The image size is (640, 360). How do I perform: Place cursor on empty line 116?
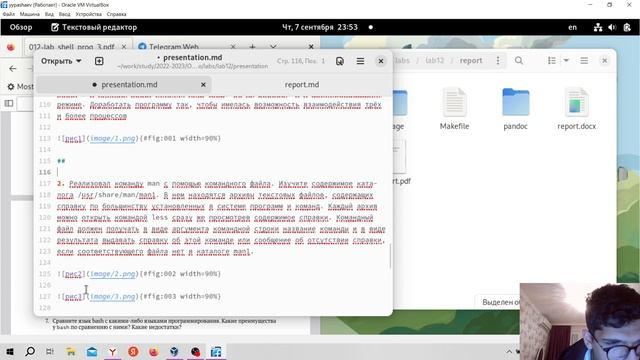[x=220, y=172]
